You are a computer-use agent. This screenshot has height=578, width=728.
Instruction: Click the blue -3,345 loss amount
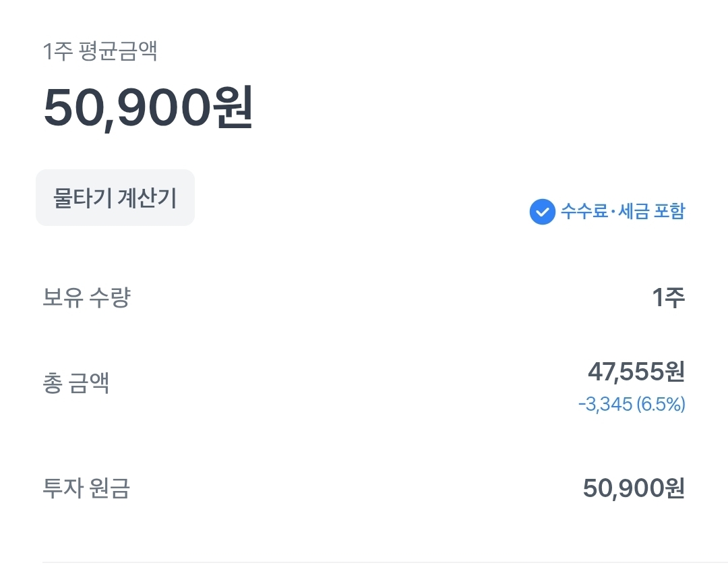click(605, 405)
